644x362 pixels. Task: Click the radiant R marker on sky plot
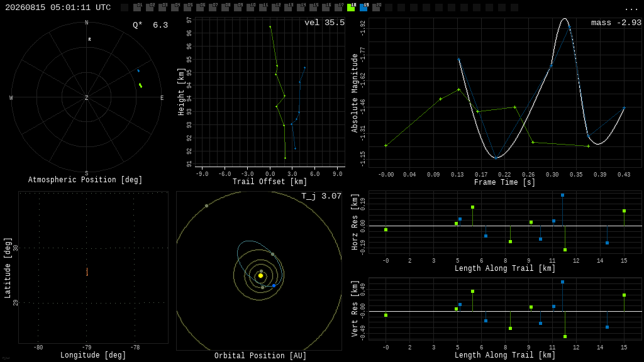tap(89, 40)
